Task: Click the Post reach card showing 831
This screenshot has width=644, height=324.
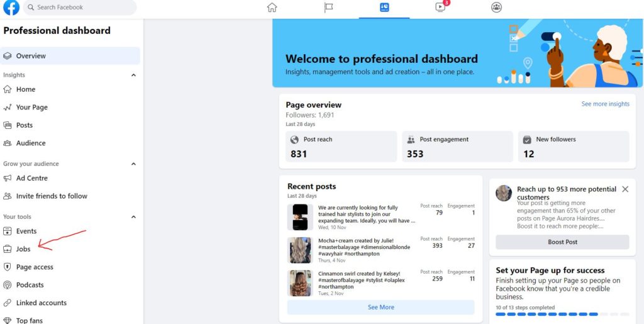Action: click(341, 147)
